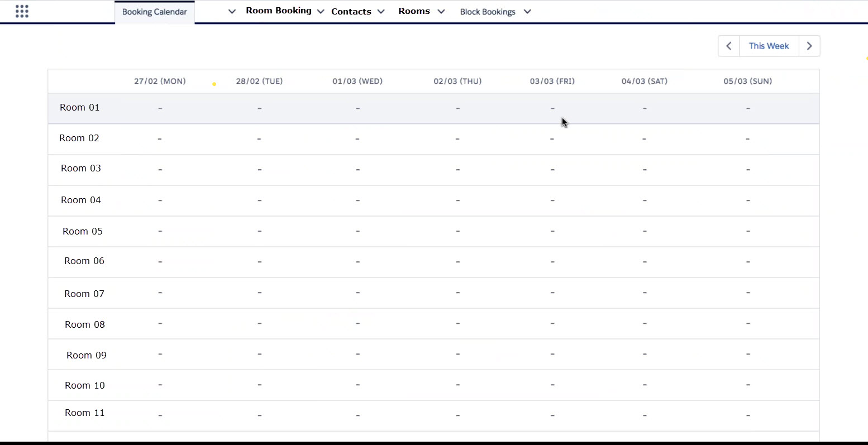
Task: Click the 03/03 (FRI) column header
Action: pos(552,81)
